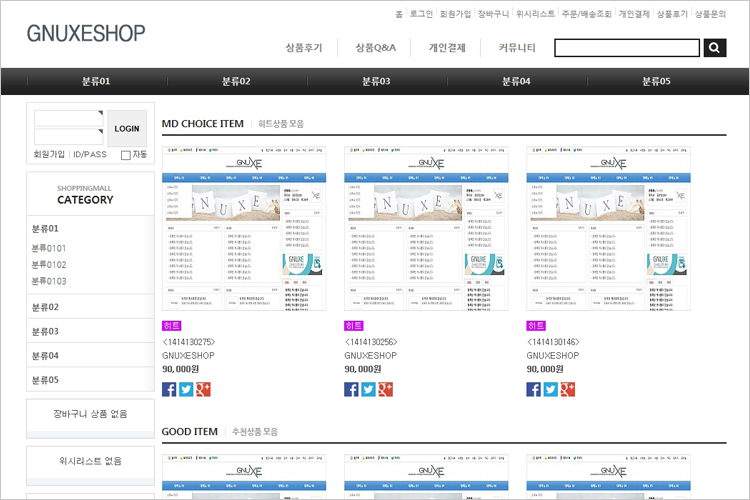The image size is (750, 500).
Task: Select 분류0102 subcategory in the sidebar
Action: click(x=49, y=265)
